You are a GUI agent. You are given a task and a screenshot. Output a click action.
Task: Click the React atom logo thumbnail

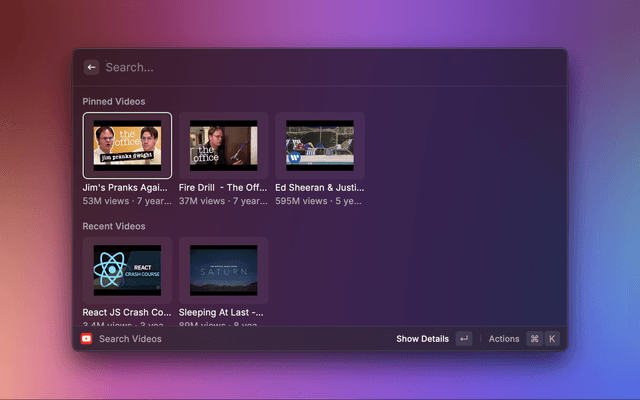(x=127, y=270)
